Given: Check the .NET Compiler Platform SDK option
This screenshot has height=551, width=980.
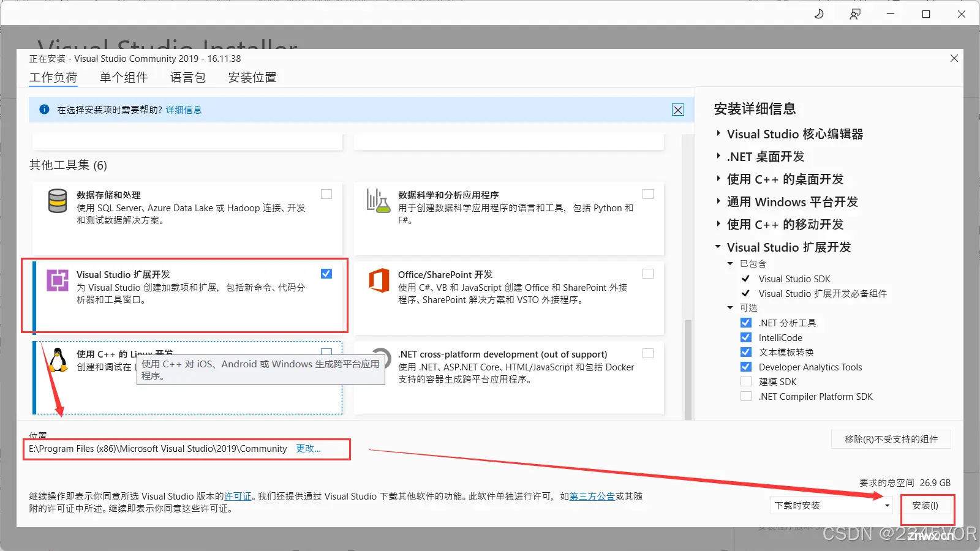Looking at the screenshot, I should (x=746, y=396).
